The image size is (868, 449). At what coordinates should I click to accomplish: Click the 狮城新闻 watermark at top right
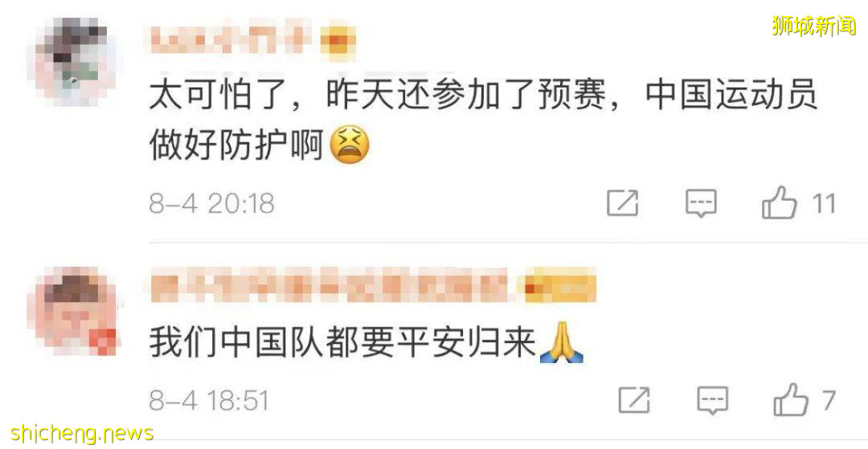(x=814, y=26)
